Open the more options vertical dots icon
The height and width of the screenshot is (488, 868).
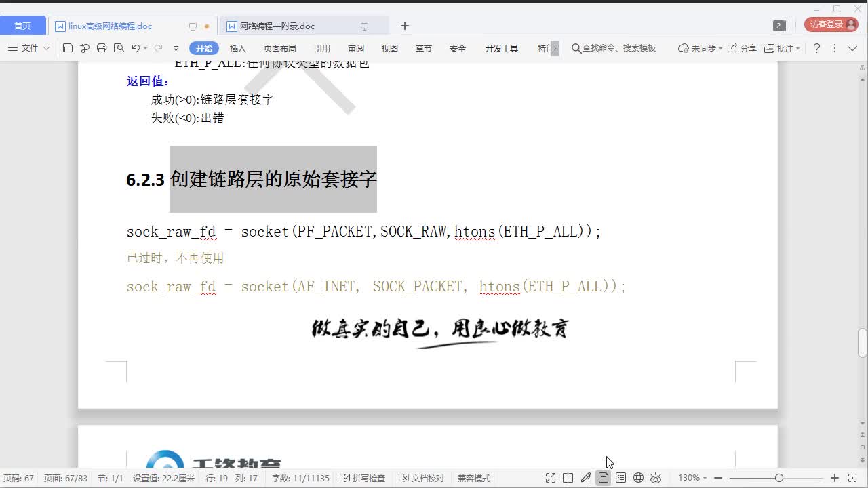point(835,48)
